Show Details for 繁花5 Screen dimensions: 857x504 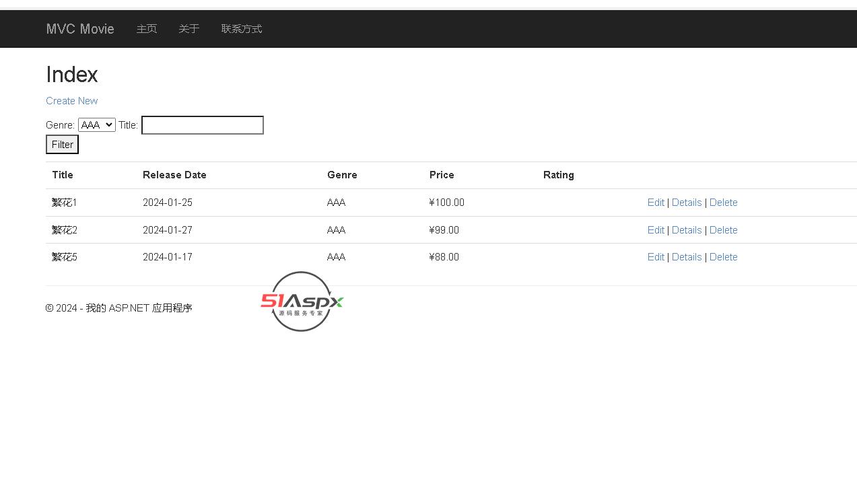click(x=686, y=257)
